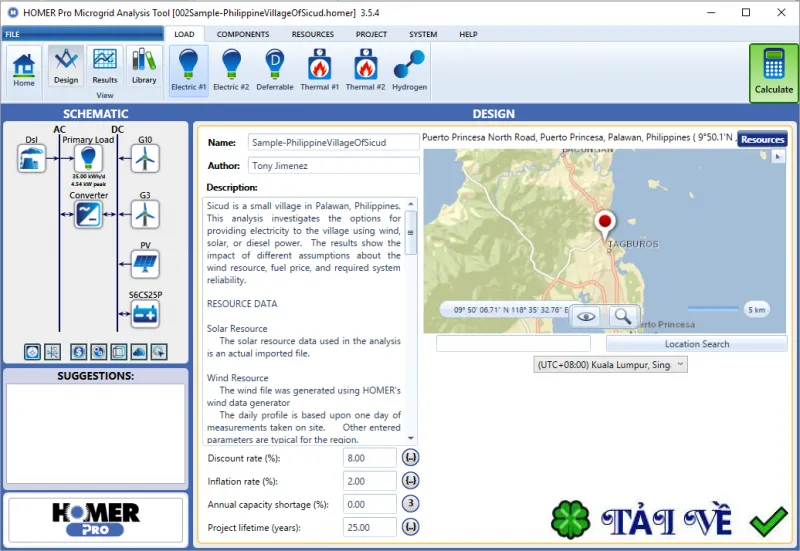The height and width of the screenshot is (551, 800).
Task: Open the PV solar panel component
Action: 145,264
